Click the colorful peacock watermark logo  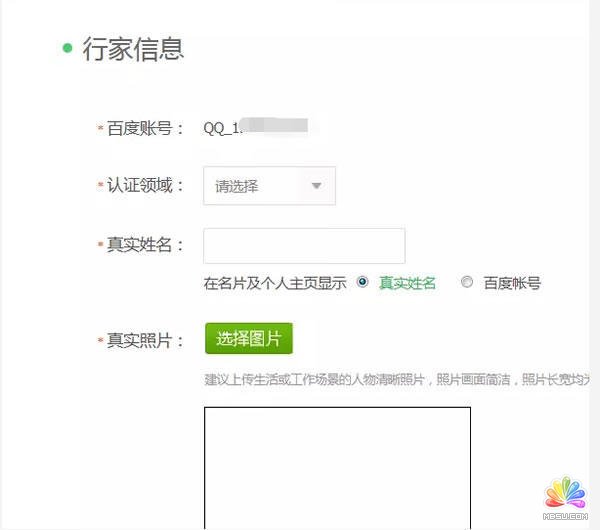point(565,493)
